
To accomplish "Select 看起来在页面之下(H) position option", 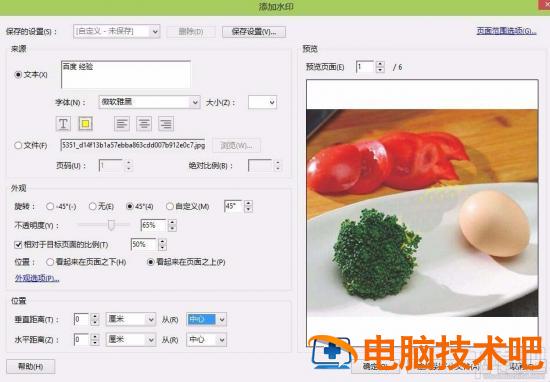I will point(50,262).
